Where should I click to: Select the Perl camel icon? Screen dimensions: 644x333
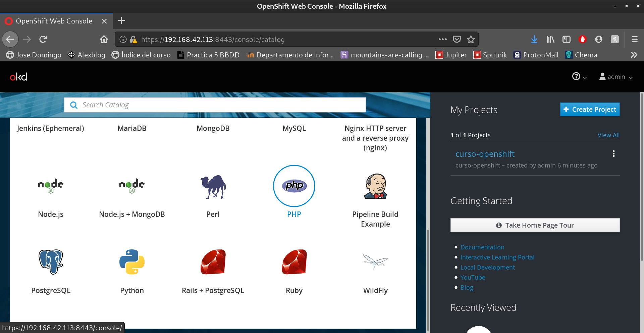pos(213,187)
